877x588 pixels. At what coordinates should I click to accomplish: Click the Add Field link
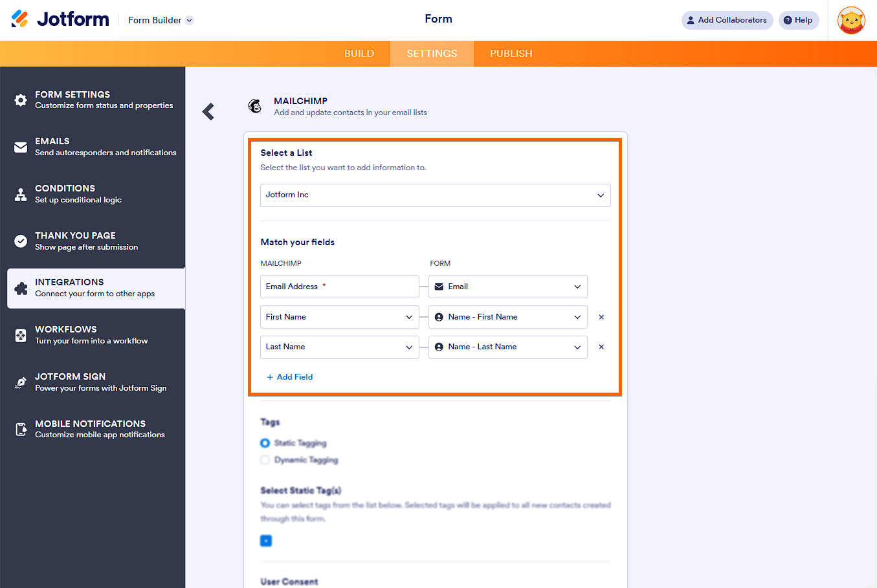[x=289, y=377]
